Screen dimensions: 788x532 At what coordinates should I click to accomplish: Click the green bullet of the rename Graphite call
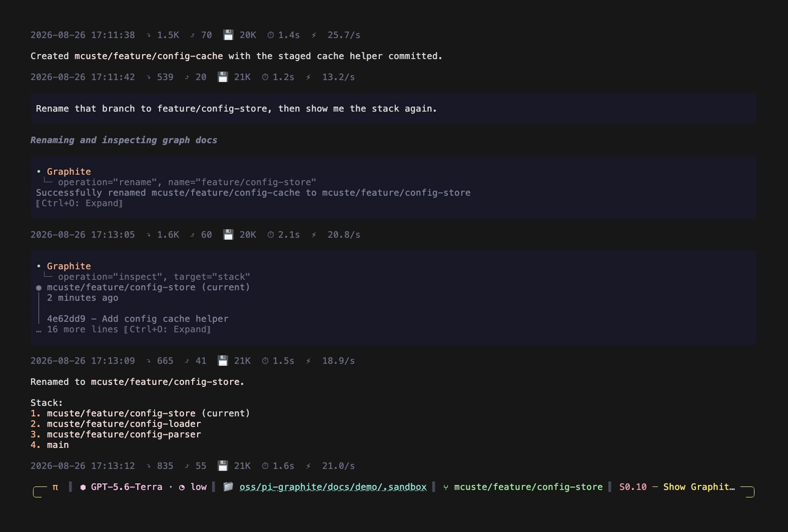38,171
